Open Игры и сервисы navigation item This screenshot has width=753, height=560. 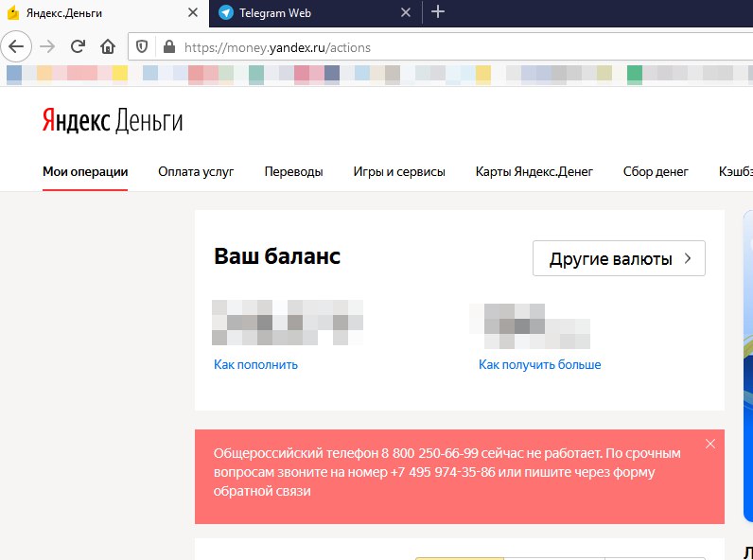(399, 172)
